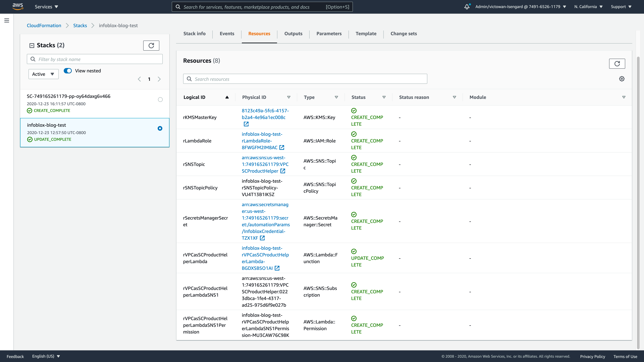The height and width of the screenshot is (362, 644).
Task: Toggle the View nested switch
Action: 68,71
